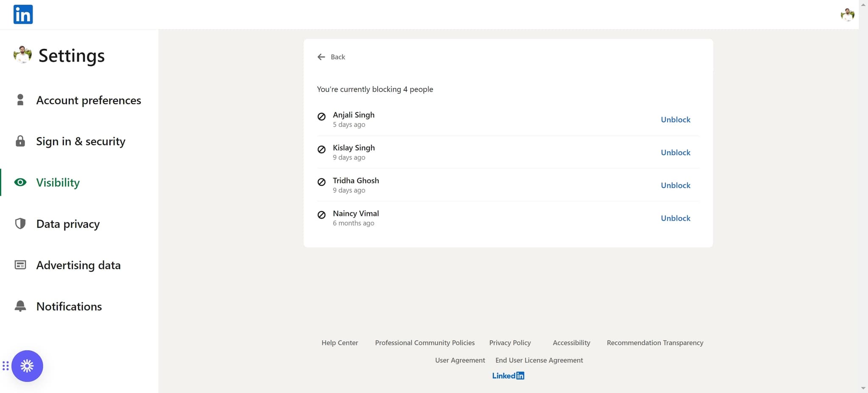Open the Privacy Policy link
This screenshot has width=868, height=393.
point(510,343)
